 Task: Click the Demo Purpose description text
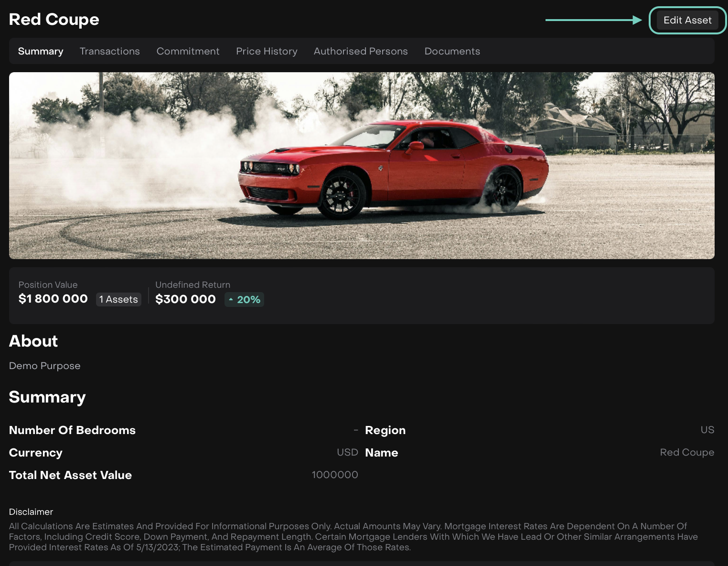pos(44,366)
